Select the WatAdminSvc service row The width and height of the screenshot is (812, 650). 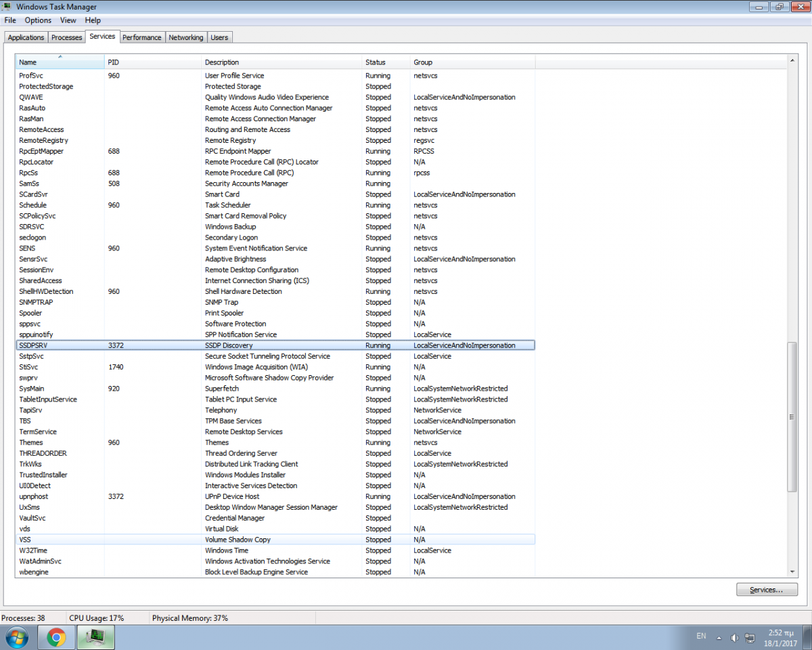[x=275, y=561]
